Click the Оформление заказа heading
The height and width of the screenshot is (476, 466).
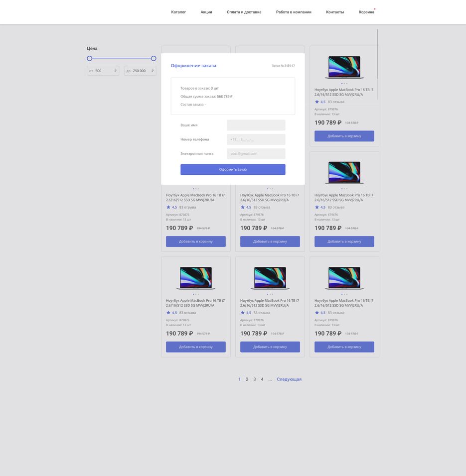(x=193, y=66)
